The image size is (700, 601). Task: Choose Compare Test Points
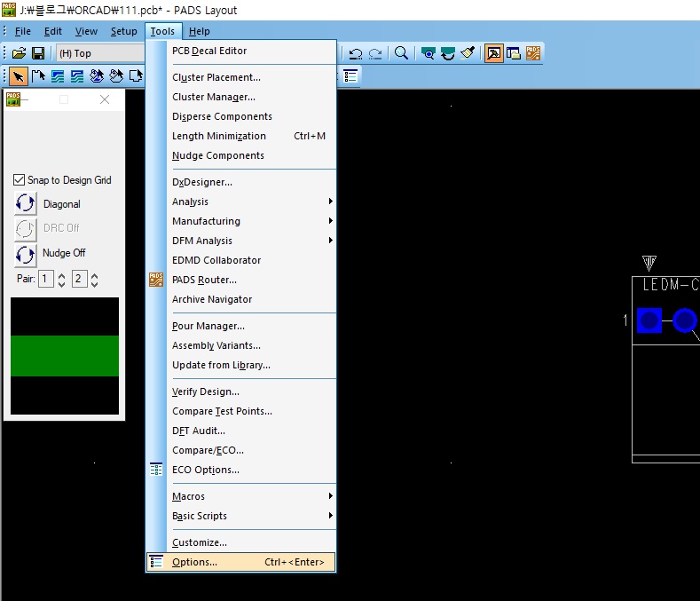(253, 412)
